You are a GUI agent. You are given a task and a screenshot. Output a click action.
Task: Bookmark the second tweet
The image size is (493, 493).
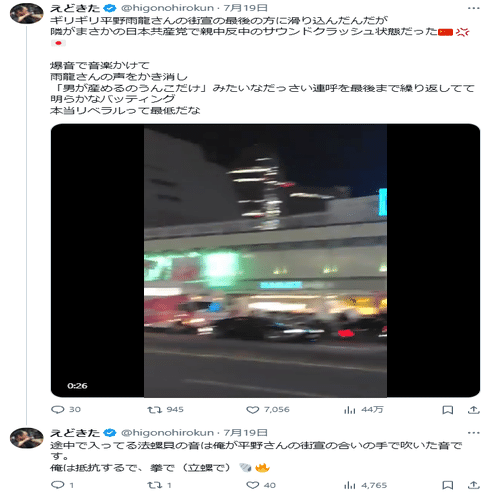[447, 485]
